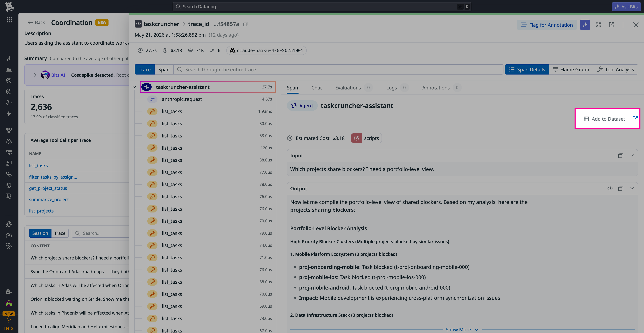
Task: Collapse the Output section chevron
Action: tap(632, 189)
